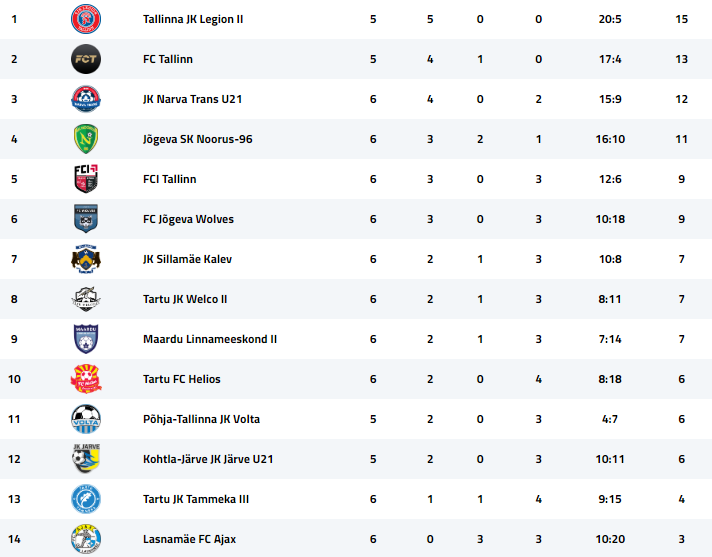Select the Lasnamäe FC Ajax team name
712x557 pixels.
[x=189, y=539]
